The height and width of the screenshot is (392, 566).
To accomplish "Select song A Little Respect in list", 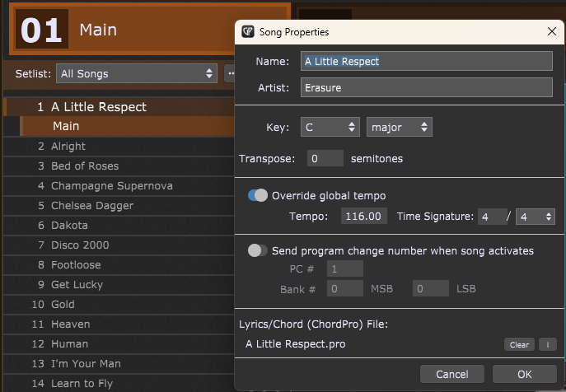I will [x=119, y=107].
